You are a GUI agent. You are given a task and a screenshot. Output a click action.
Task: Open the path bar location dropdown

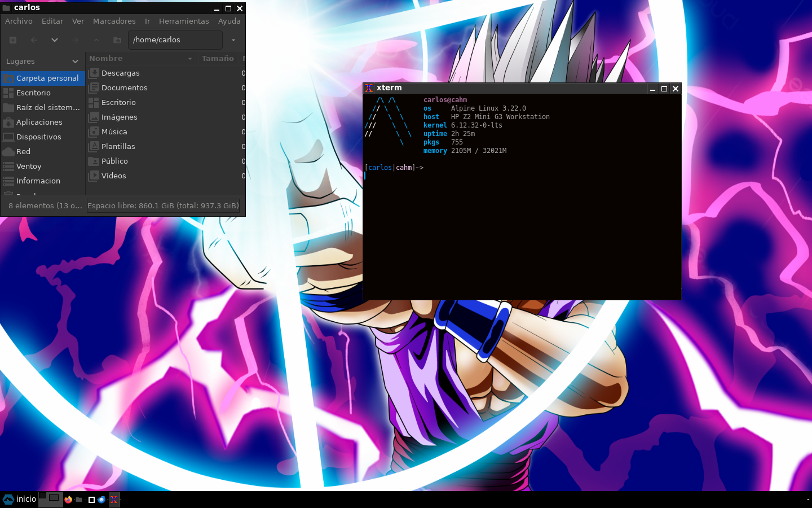tap(233, 40)
